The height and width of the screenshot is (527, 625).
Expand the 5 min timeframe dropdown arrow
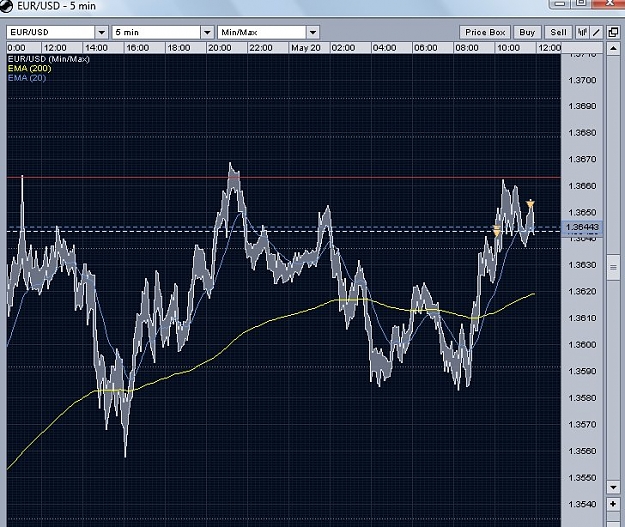coord(207,32)
